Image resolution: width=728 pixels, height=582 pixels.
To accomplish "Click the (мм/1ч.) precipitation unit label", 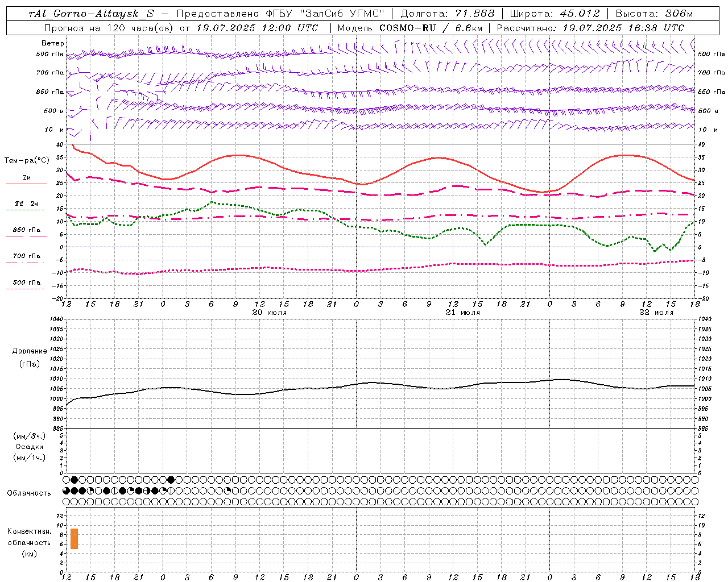I will coord(30,458).
